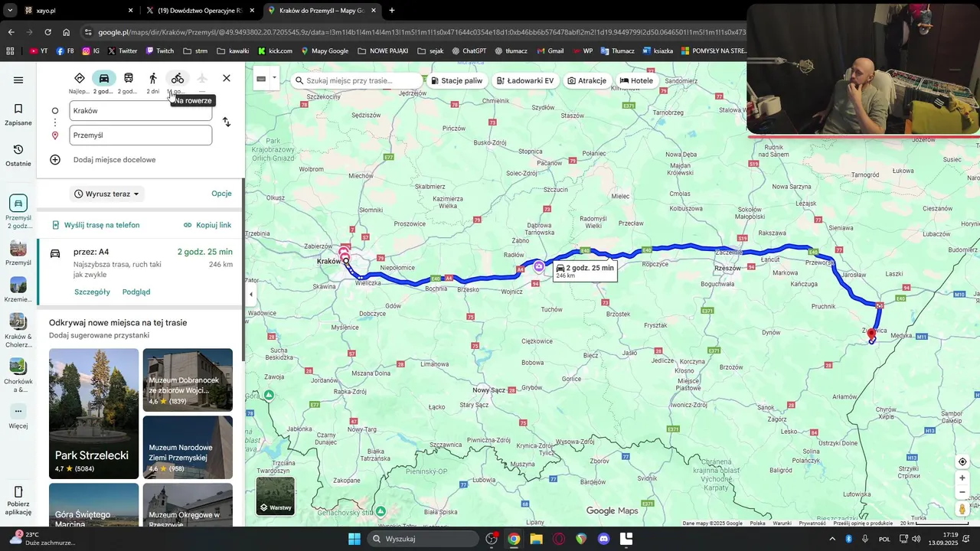980x551 pixels.
Task: Open Warstwy map layers
Action: [275, 496]
